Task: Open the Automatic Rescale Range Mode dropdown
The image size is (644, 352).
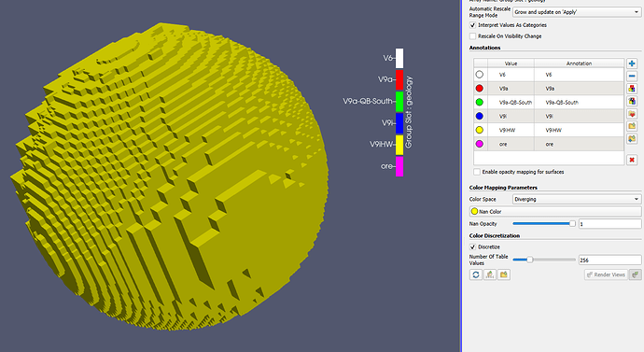Action: (576, 12)
